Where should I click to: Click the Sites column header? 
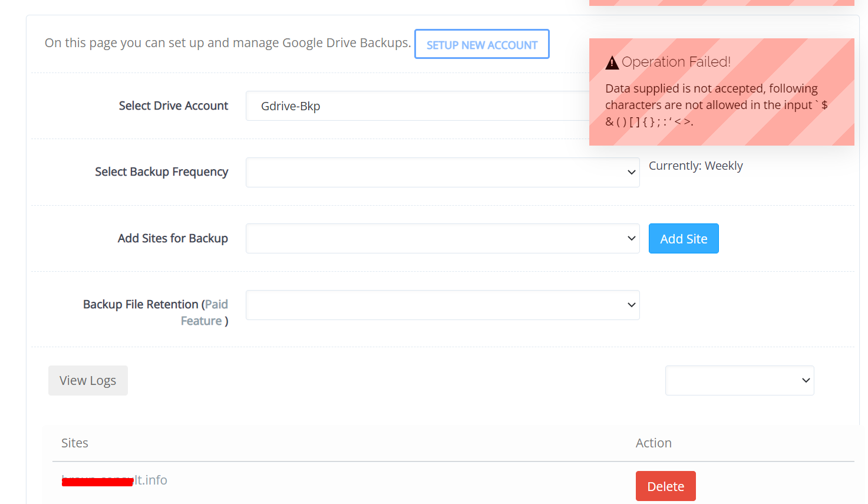point(74,443)
